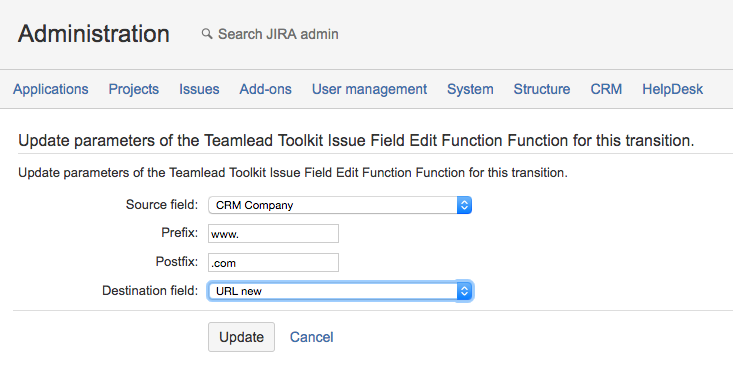Expand the Destination field dropdown arrows
The height and width of the screenshot is (381, 733).
pos(464,291)
